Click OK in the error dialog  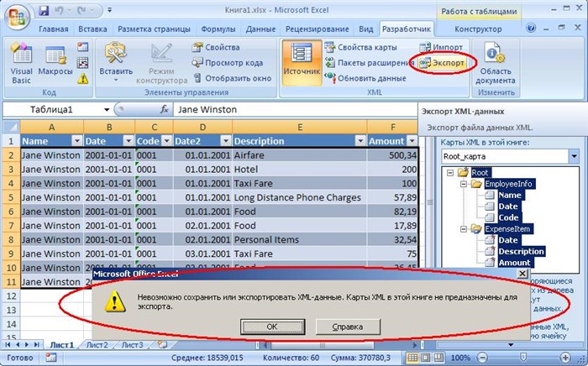[x=272, y=327]
